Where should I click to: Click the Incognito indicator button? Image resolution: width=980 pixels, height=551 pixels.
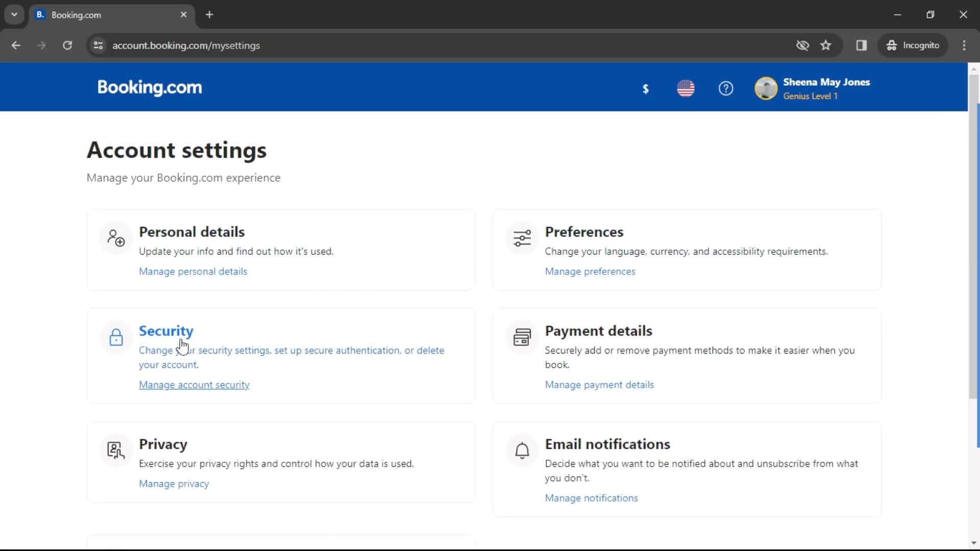click(913, 45)
